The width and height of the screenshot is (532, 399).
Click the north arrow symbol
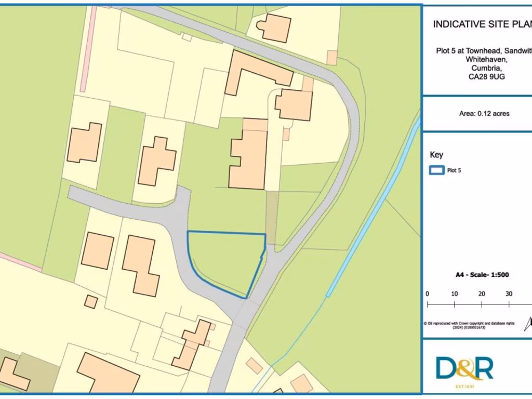[528, 324]
